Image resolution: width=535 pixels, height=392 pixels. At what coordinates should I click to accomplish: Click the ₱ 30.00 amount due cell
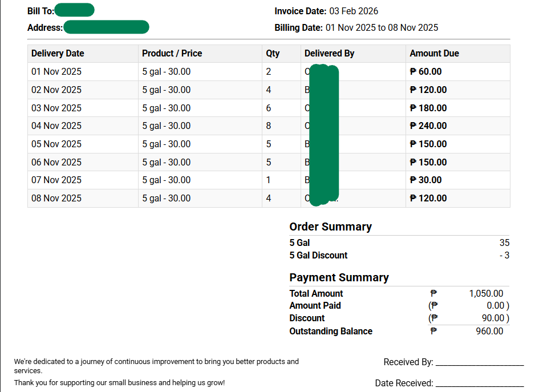click(x=425, y=180)
